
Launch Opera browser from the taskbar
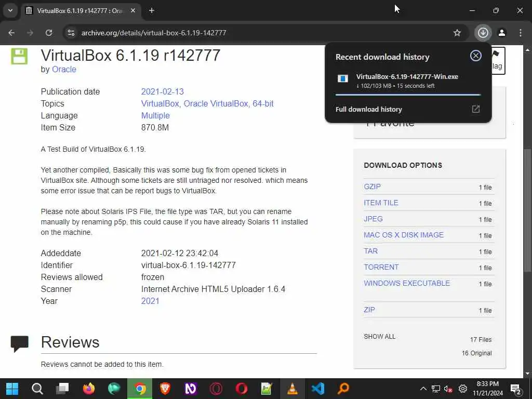(x=241, y=389)
